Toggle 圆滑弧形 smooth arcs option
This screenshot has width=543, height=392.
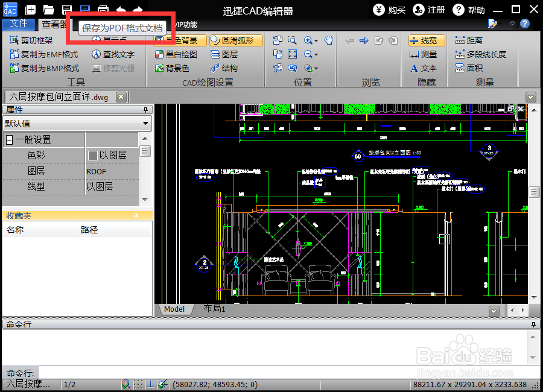pos(236,40)
